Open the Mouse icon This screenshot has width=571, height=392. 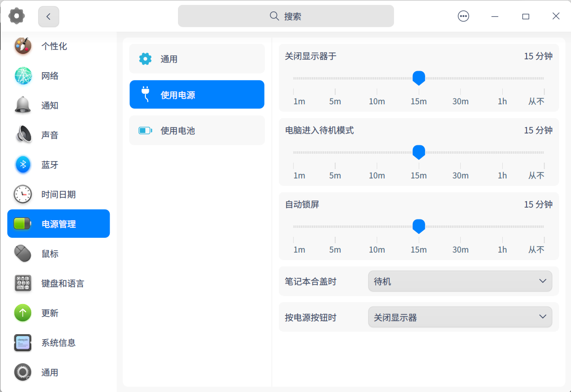23,253
